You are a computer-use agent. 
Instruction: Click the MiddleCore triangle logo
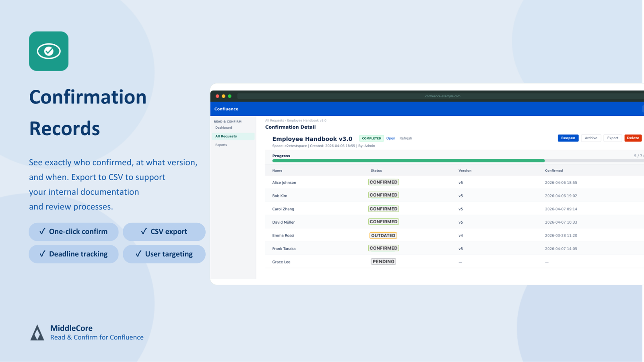tap(37, 333)
